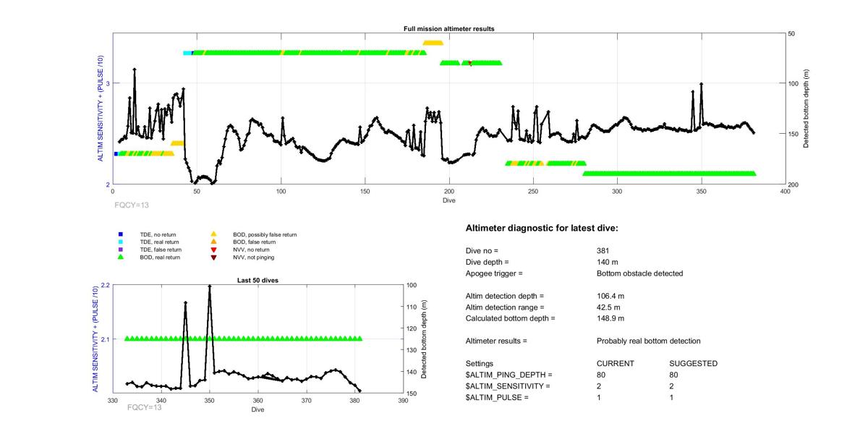This screenshot has width=868, height=442.
Task: Select the 'Altimeter results =' label
Action: click(497, 341)
